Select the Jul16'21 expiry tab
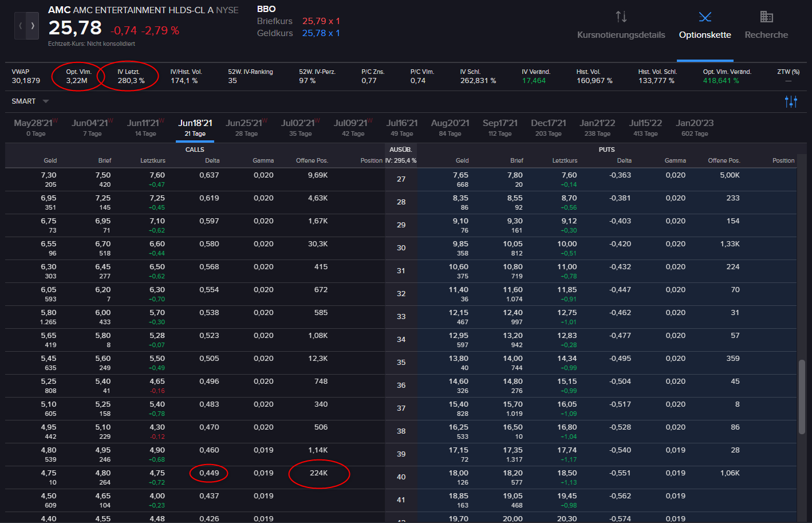This screenshot has height=523, width=812. click(402, 128)
